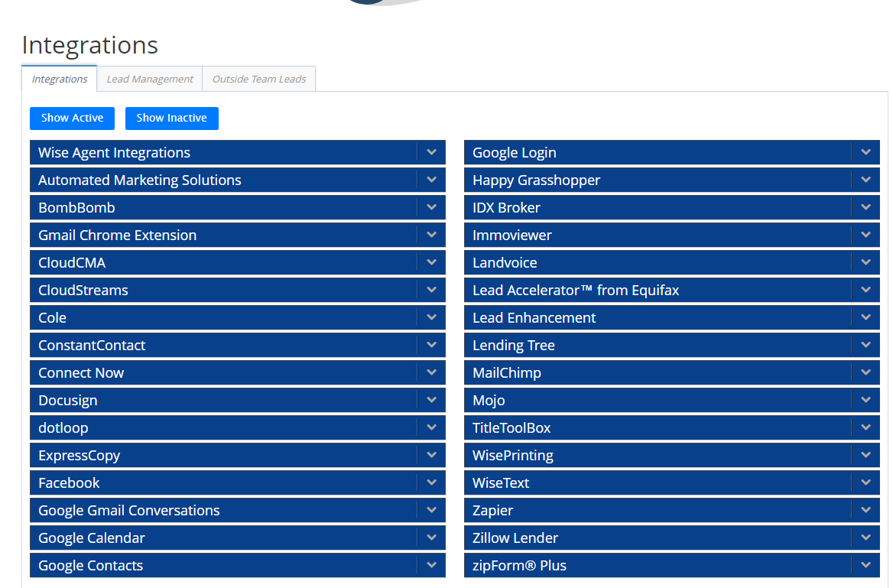Expand the ConstantContact chevron
The width and height of the screenshot is (893, 588).
432,345
